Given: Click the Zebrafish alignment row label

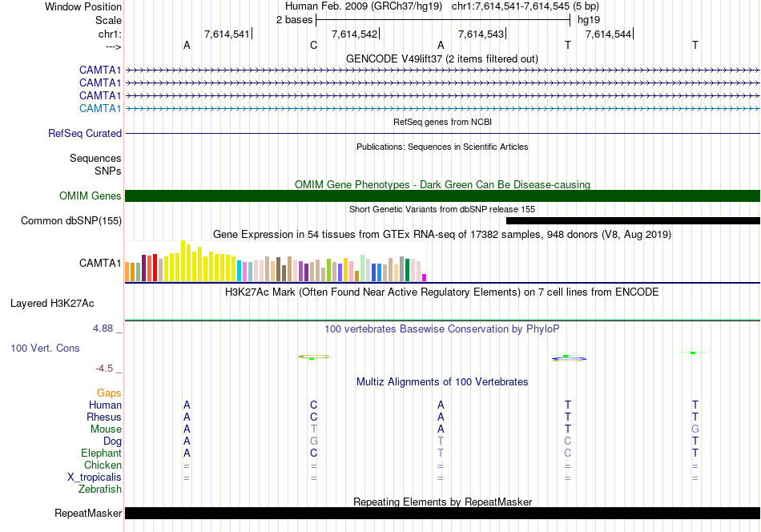Looking at the screenshot, I should pos(100,490).
